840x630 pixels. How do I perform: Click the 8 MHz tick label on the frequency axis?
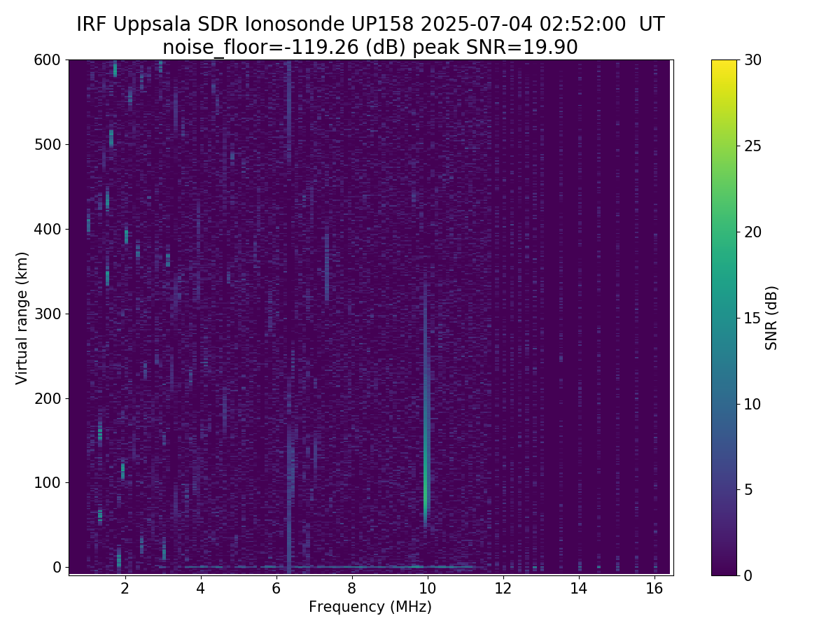(352, 589)
